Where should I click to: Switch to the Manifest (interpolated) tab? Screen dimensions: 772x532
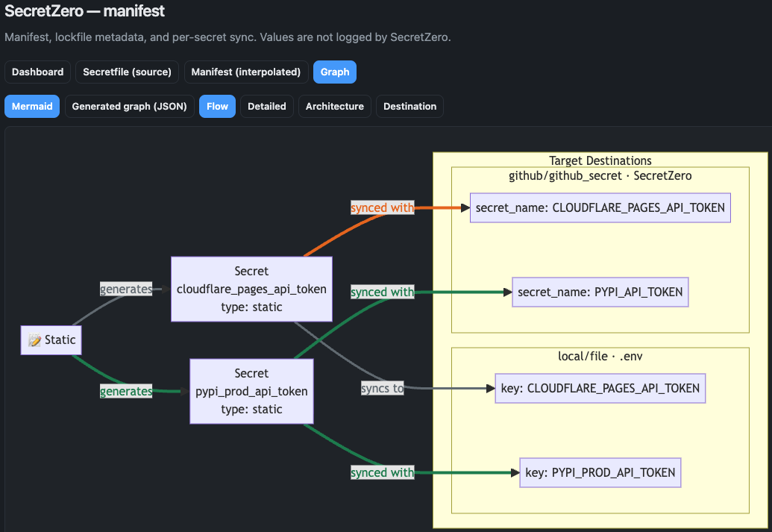245,72
